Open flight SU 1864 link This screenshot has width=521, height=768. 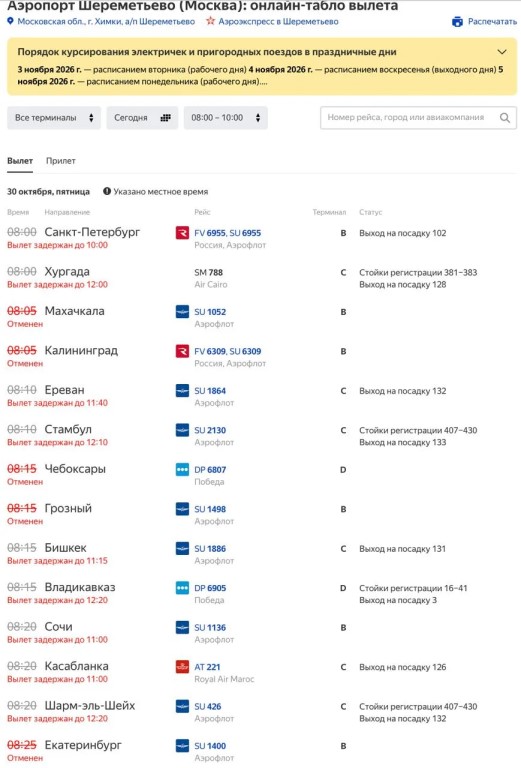pos(210,391)
